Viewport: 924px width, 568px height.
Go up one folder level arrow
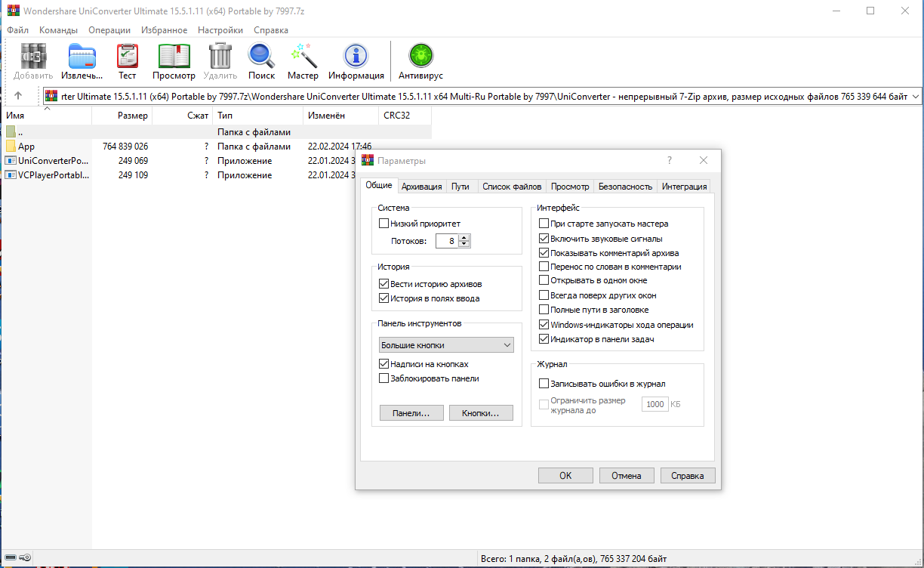18,96
